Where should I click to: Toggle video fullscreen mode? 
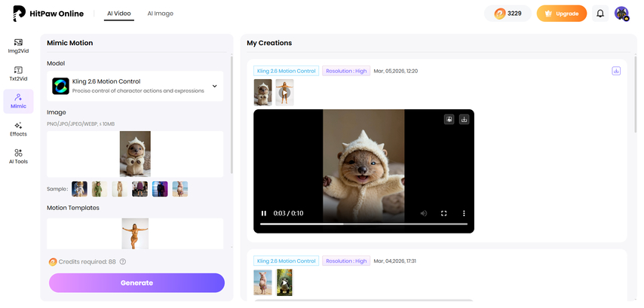tap(444, 213)
